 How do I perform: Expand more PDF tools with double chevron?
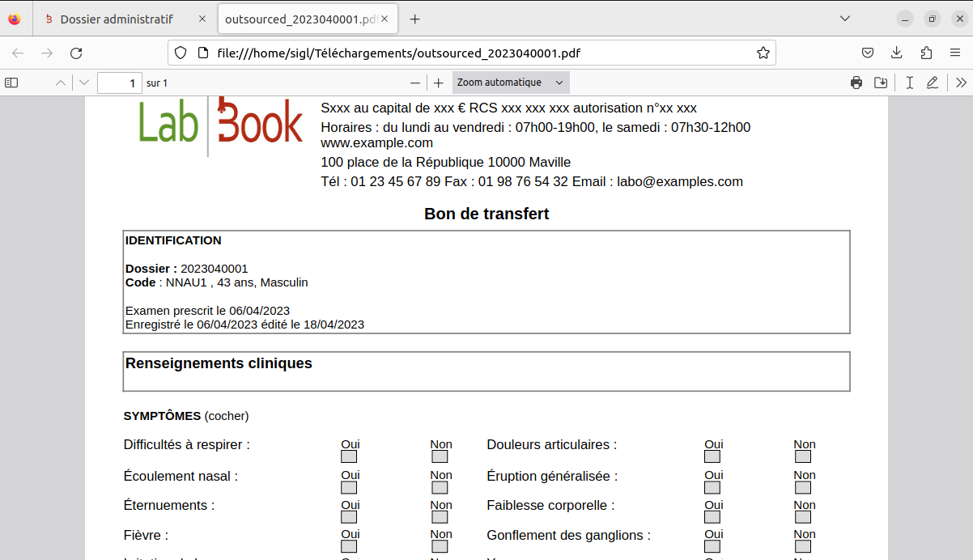(962, 82)
